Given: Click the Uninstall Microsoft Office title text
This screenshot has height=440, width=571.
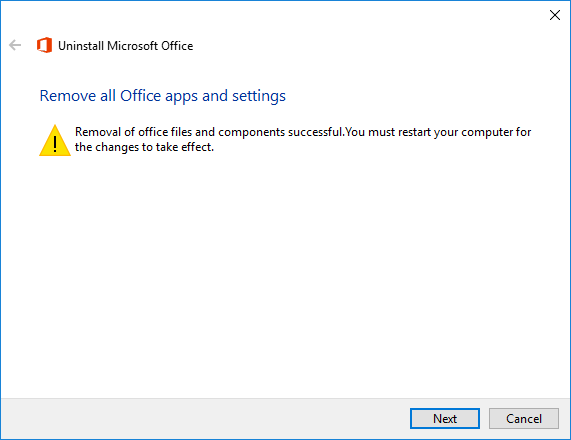Looking at the screenshot, I should pyautogui.click(x=126, y=46).
